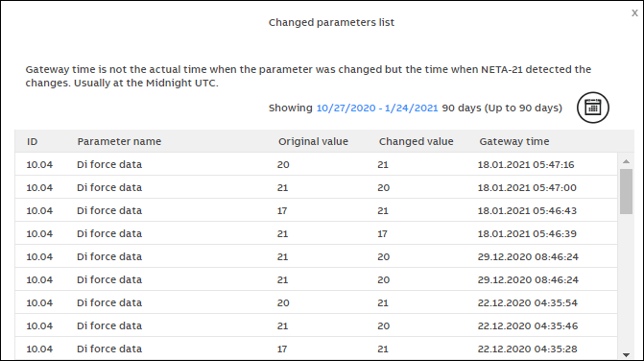Select the row with time 18.01.2021 05:47:00

pos(317,187)
